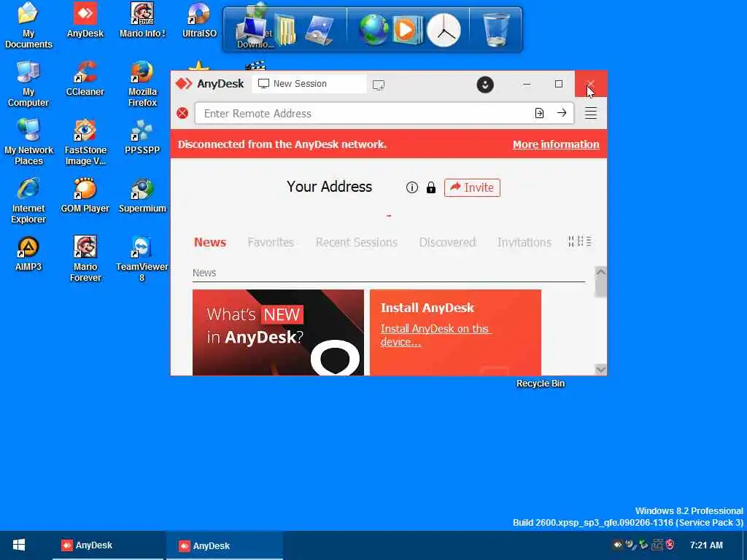Minimize the AnyDesk window

click(527, 84)
